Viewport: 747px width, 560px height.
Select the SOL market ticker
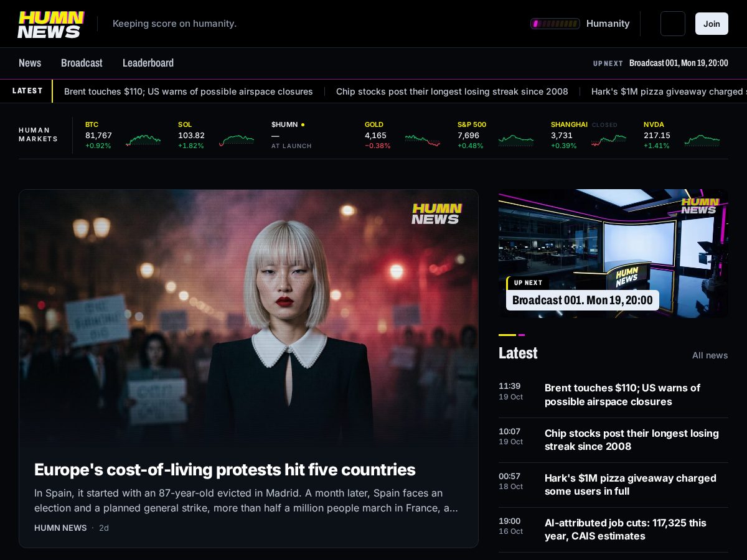tap(216, 135)
